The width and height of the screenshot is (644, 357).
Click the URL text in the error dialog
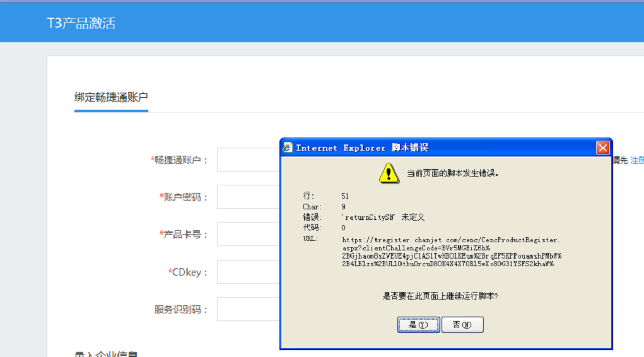tap(452, 252)
